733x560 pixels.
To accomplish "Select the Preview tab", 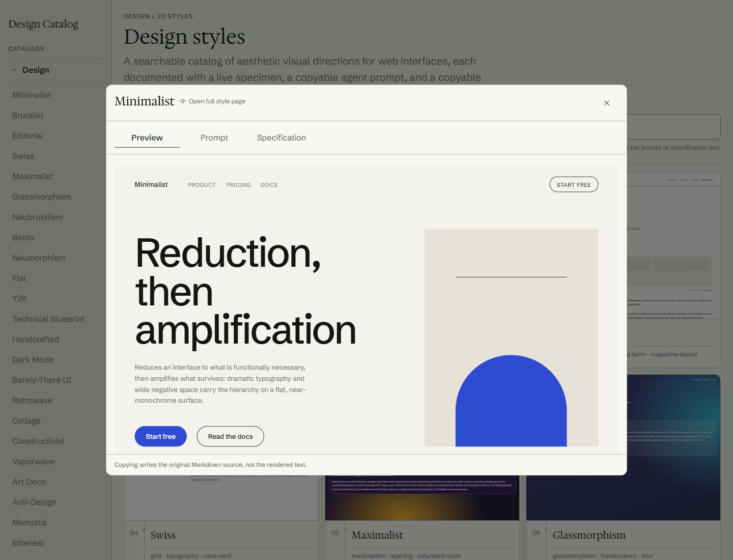I will click(x=147, y=137).
